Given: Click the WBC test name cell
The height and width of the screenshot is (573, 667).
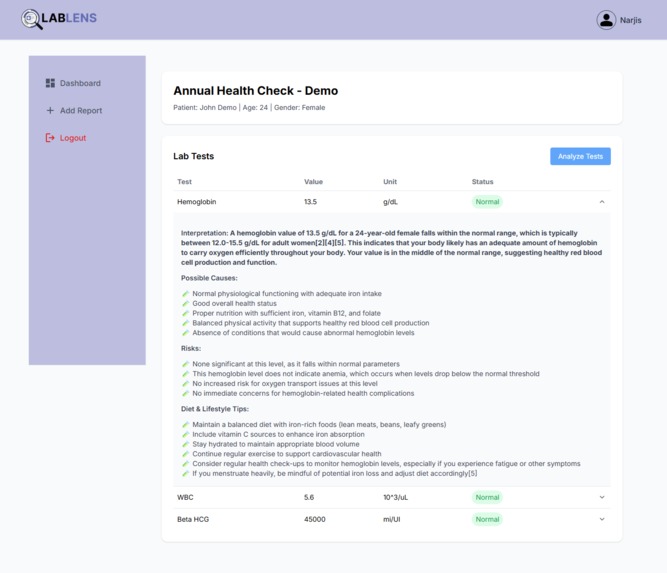Looking at the screenshot, I should click(x=185, y=497).
